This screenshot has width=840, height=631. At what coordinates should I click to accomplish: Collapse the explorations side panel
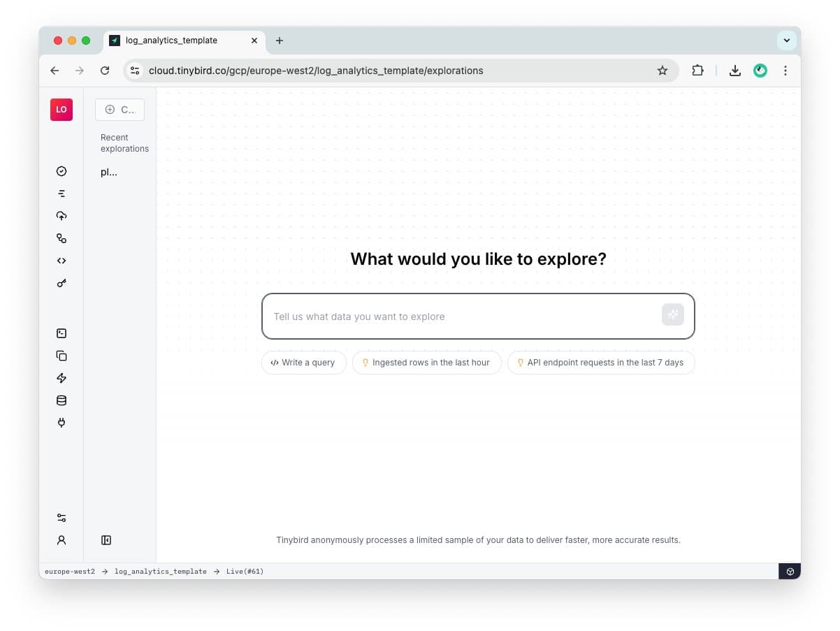coord(106,540)
